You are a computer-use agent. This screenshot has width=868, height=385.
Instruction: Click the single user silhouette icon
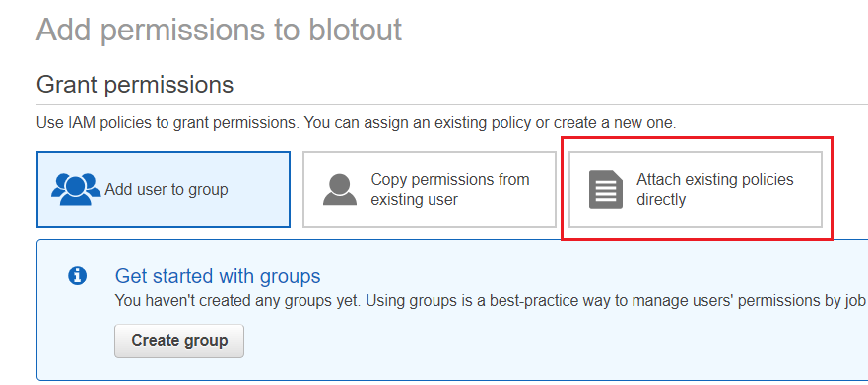click(340, 189)
